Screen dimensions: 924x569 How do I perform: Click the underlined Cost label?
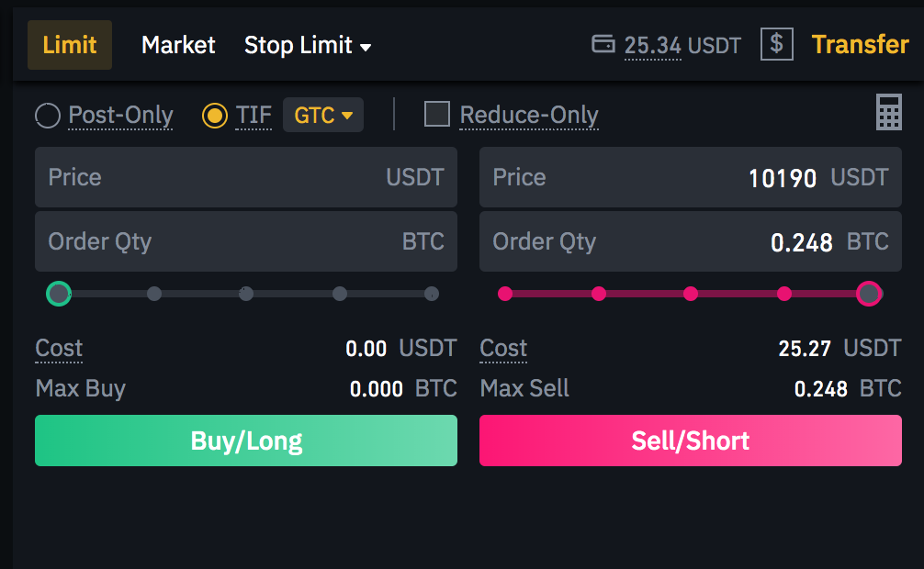pos(58,349)
